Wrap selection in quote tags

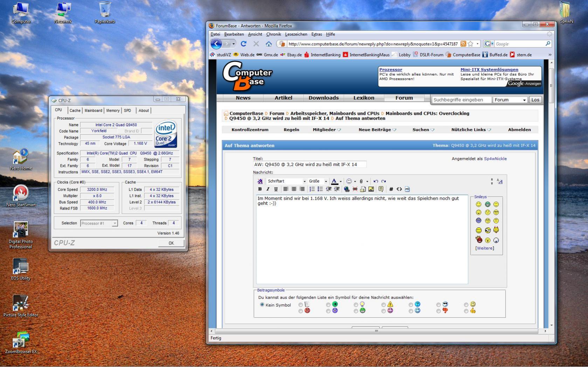click(381, 189)
